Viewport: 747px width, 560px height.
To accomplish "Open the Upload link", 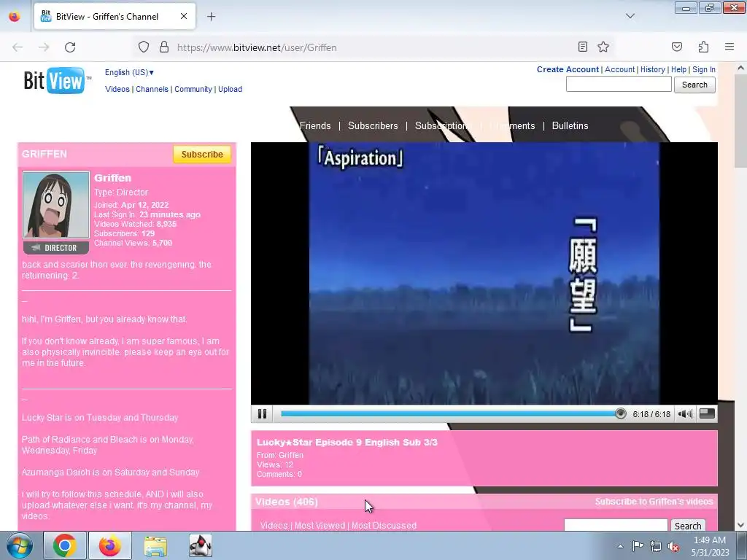I will 230,89.
